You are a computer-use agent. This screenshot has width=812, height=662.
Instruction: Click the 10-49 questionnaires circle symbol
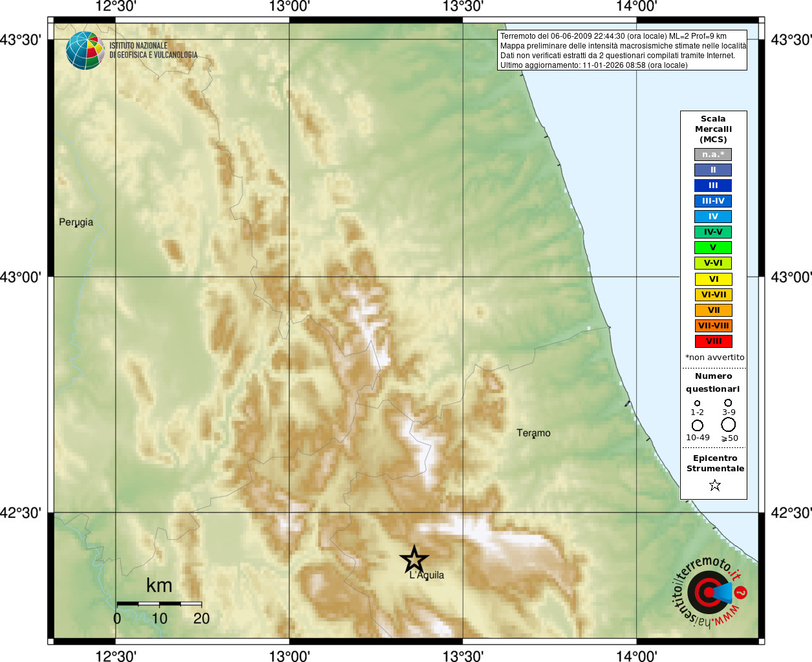pos(697,425)
